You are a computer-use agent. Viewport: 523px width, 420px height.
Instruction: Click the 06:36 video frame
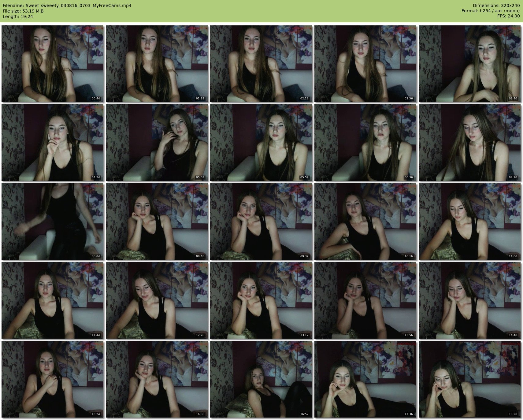365,143
